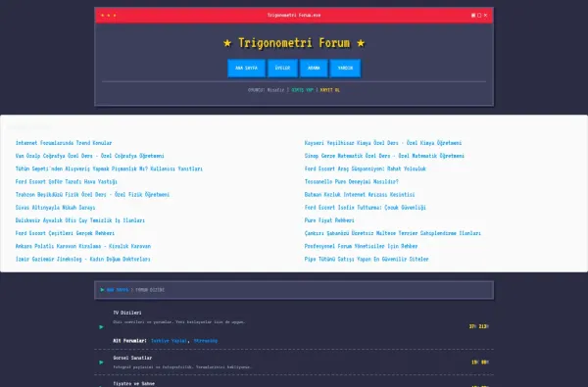Open Puro Fiyat Rehberi link

pos(329,220)
